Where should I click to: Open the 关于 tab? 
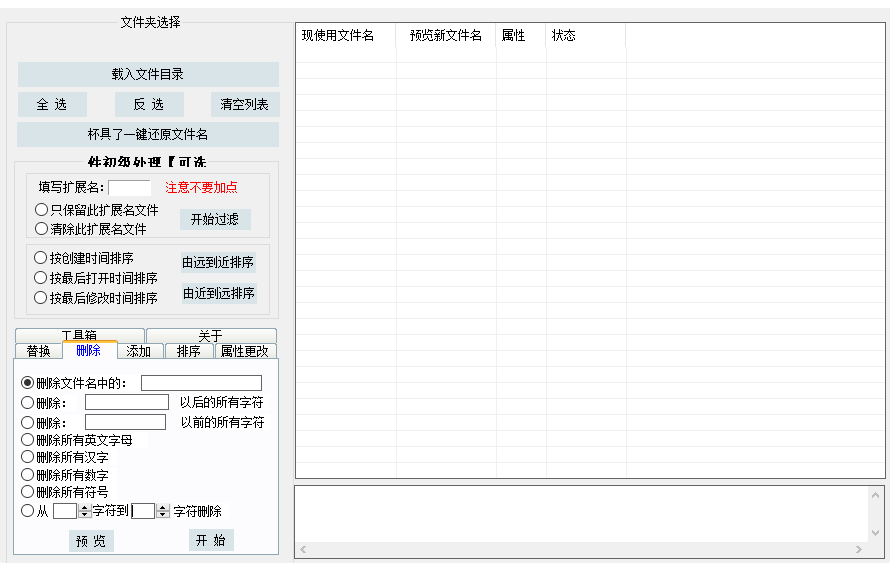point(211,335)
